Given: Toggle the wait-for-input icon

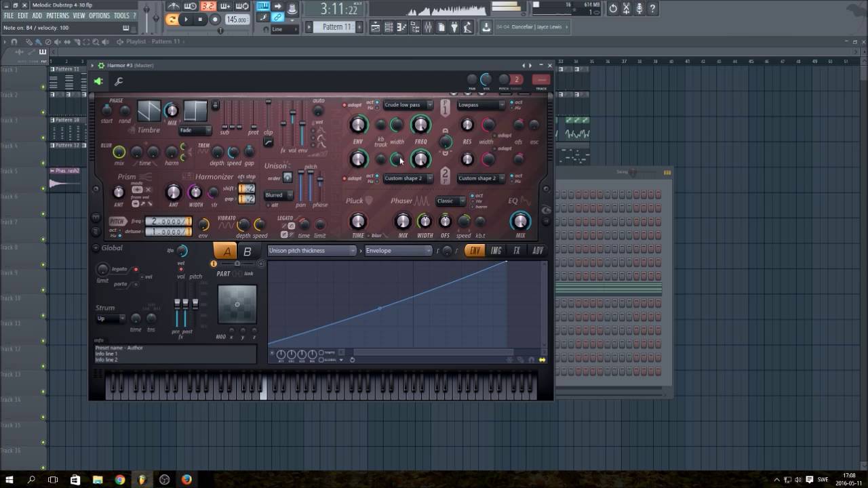Looking at the screenshot, I should pos(191,7).
